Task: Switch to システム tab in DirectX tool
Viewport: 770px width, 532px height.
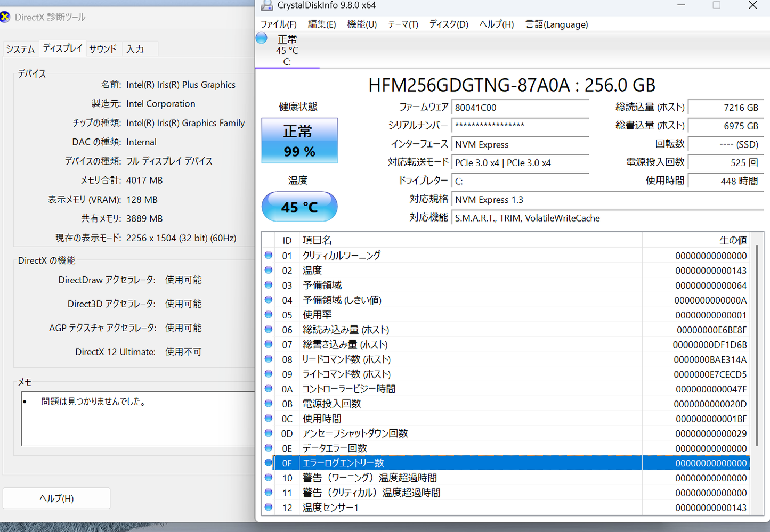Action: click(x=21, y=49)
